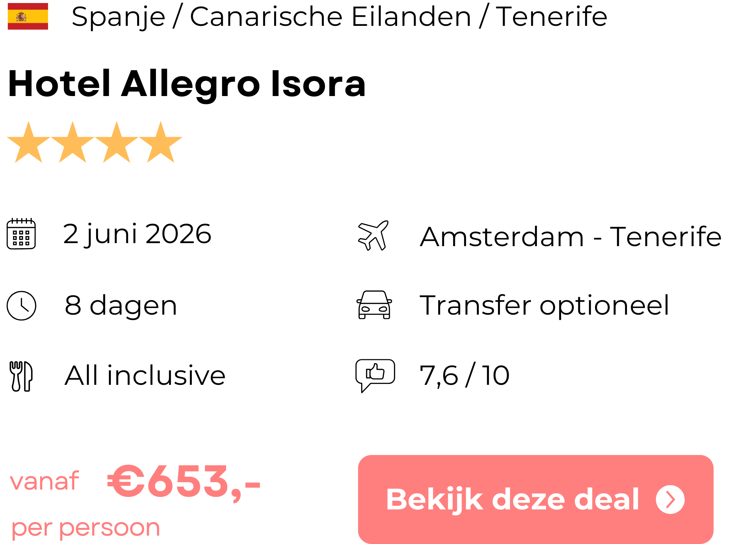756x544 pixels.
Task: Click the calendar date icon
Action: point(21,234)
